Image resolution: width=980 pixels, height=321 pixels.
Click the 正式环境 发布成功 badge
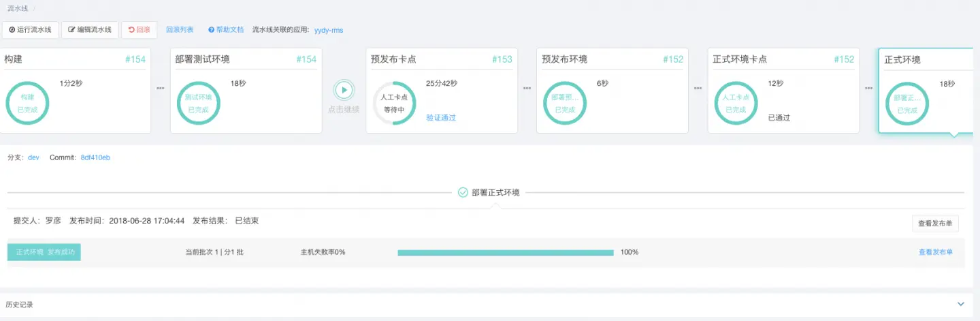click(x=44, y=251)
